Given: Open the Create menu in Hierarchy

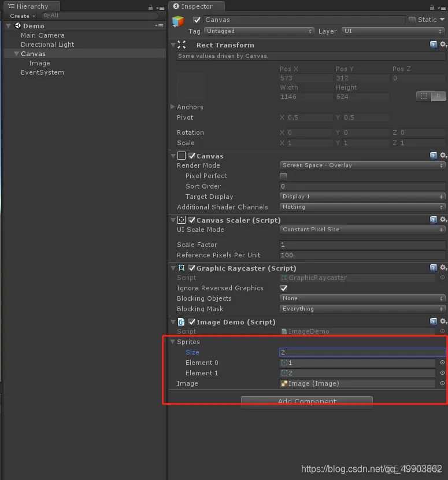Looking at the screenshot, I should (x=22, y=16).
